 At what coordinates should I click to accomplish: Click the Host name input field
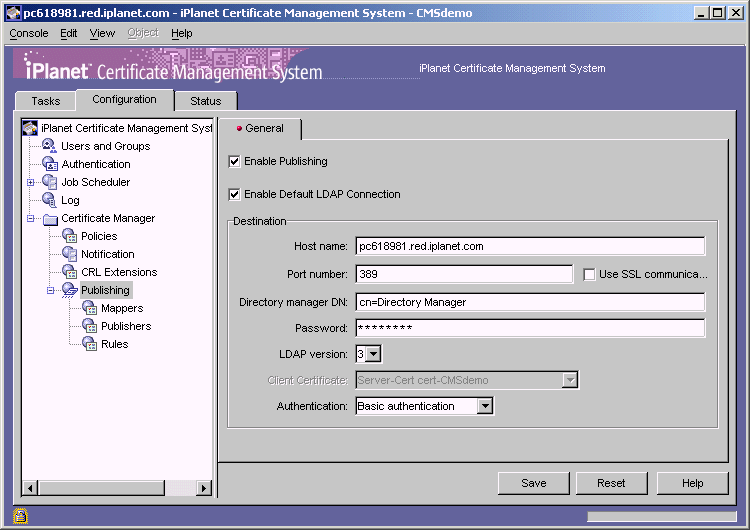click(530, 246)
